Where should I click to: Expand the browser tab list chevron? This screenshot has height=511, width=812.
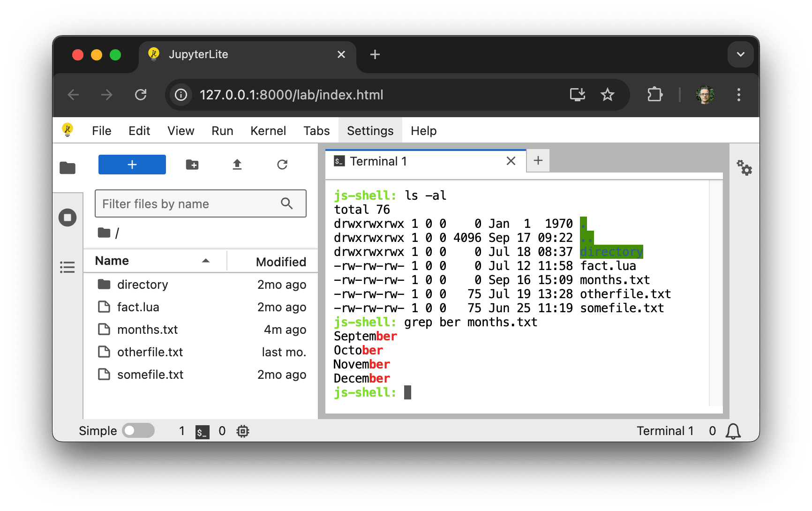click(740, 54)
